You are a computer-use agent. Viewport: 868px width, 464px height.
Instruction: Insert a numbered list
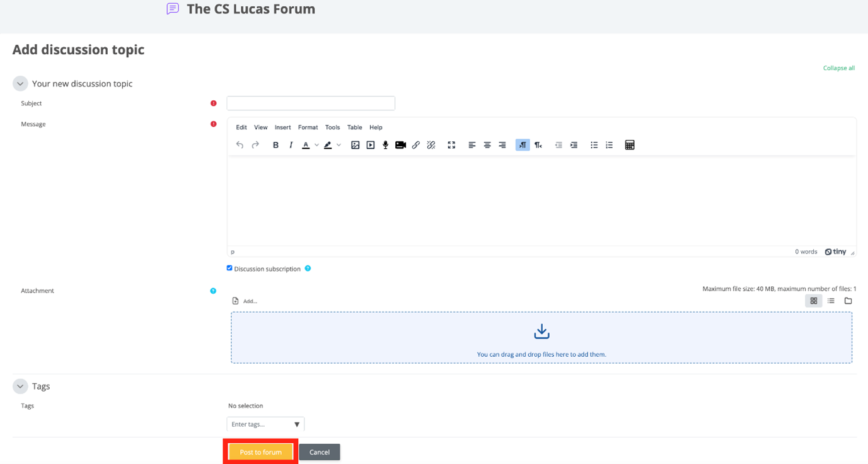[x=609, y=145]
